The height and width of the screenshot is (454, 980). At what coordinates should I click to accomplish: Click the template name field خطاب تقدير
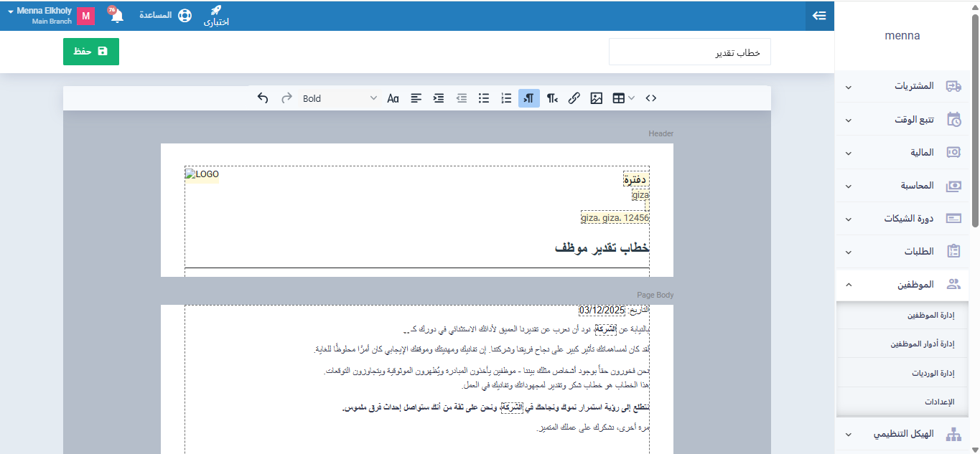coord(689,52)
